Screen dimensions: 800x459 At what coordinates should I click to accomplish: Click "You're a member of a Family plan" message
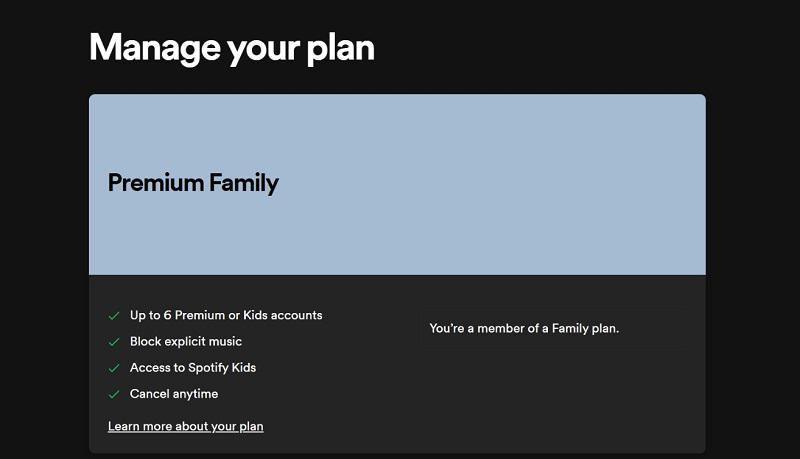tap(524, 328)
